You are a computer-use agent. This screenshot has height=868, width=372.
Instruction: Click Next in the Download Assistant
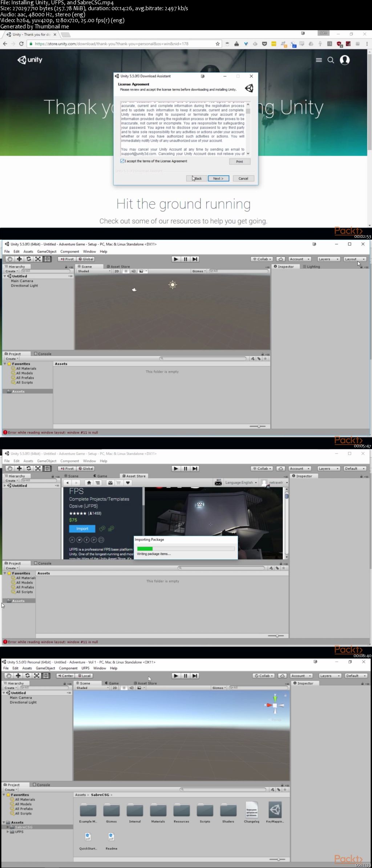coord(218,179)
